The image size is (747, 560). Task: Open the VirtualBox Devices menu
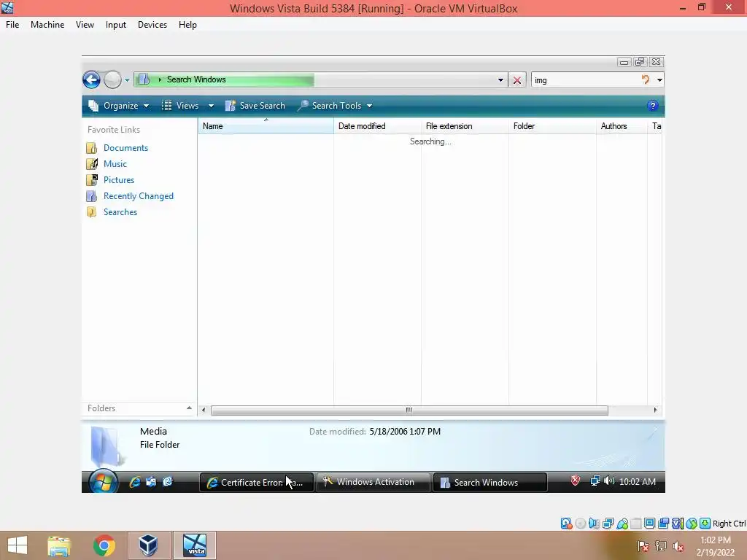[x=152, y=25]
